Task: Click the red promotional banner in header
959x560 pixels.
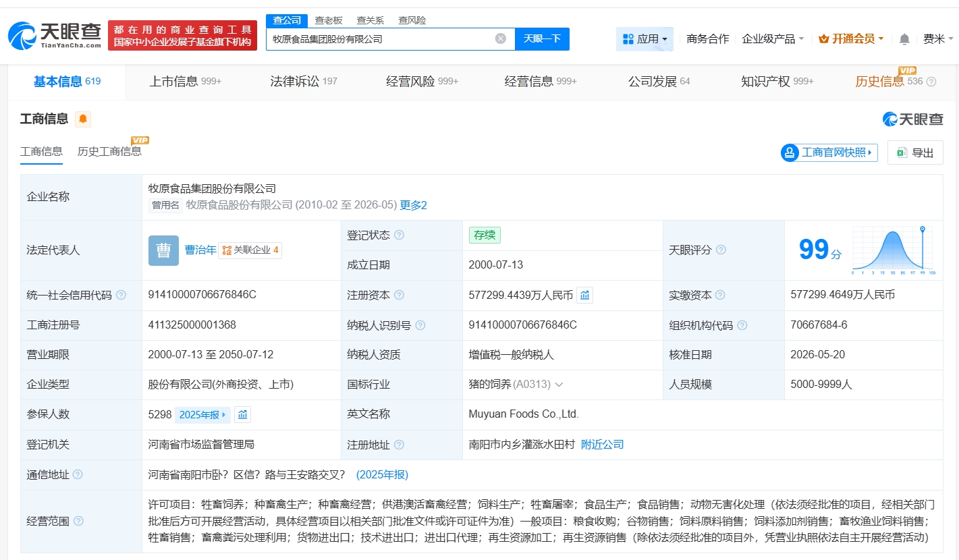Action: (182, 35)
